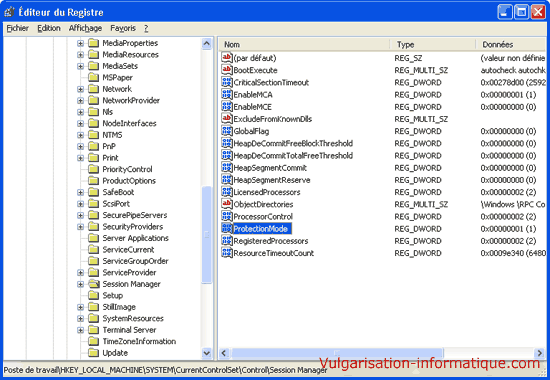Click the ExcludeFromKnownDlls string icon
550x380 pixels.
227,119
